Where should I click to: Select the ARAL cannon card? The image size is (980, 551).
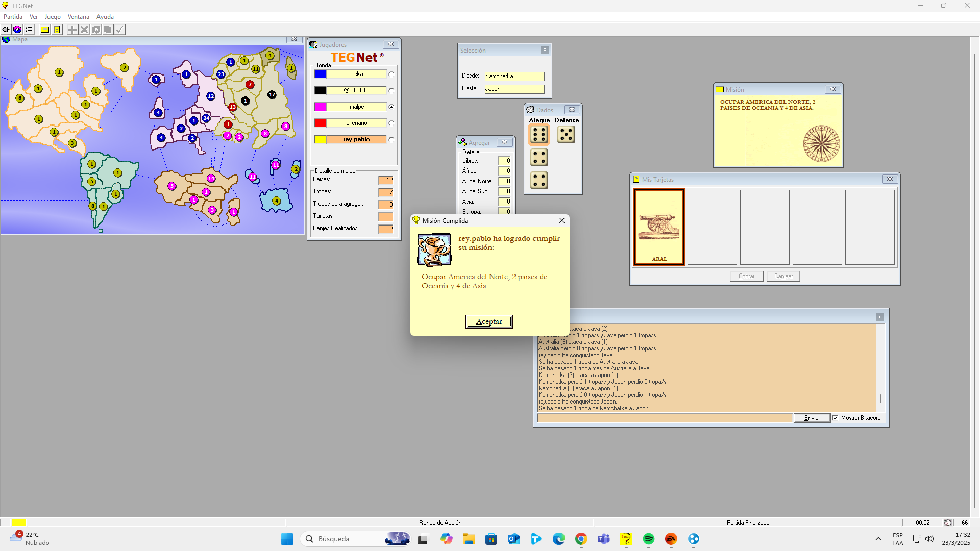click(x=659, y=228)
